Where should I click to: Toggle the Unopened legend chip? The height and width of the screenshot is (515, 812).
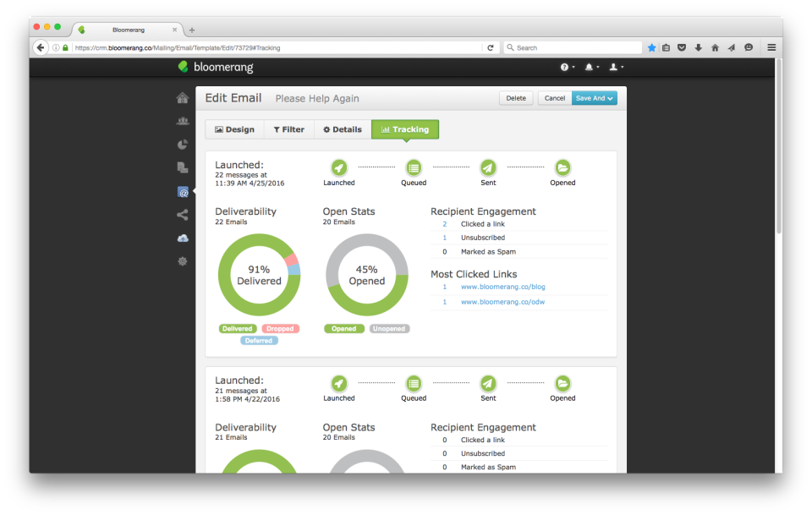click(x=389, y=329)
